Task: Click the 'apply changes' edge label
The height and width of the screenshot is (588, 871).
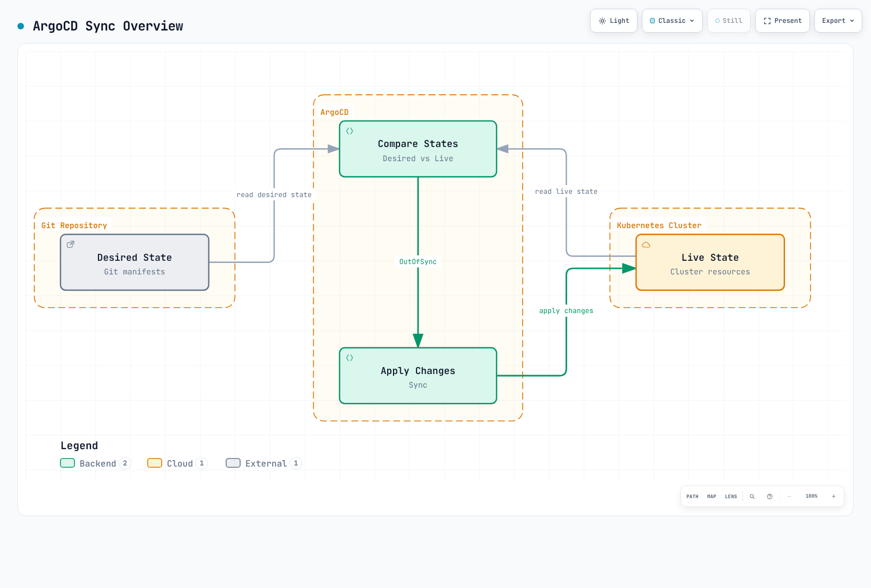Action: [566, 311]
